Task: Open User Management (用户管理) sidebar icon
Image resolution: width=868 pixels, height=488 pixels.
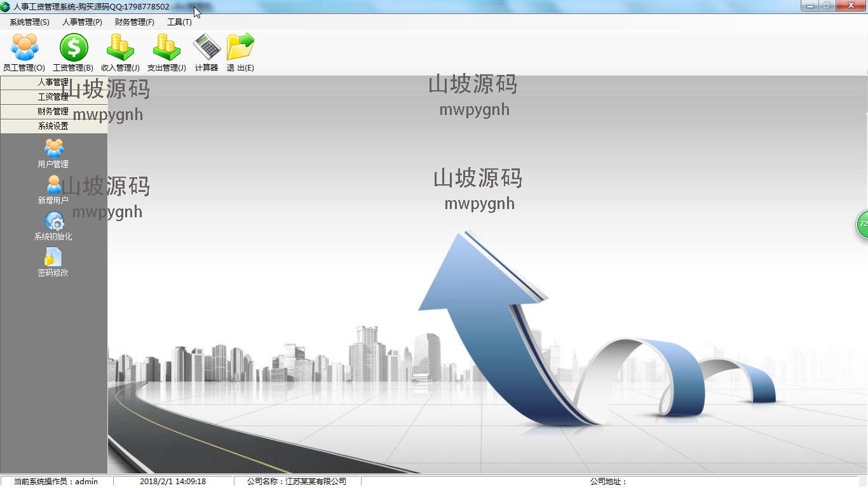Action: tap(53, 148)
